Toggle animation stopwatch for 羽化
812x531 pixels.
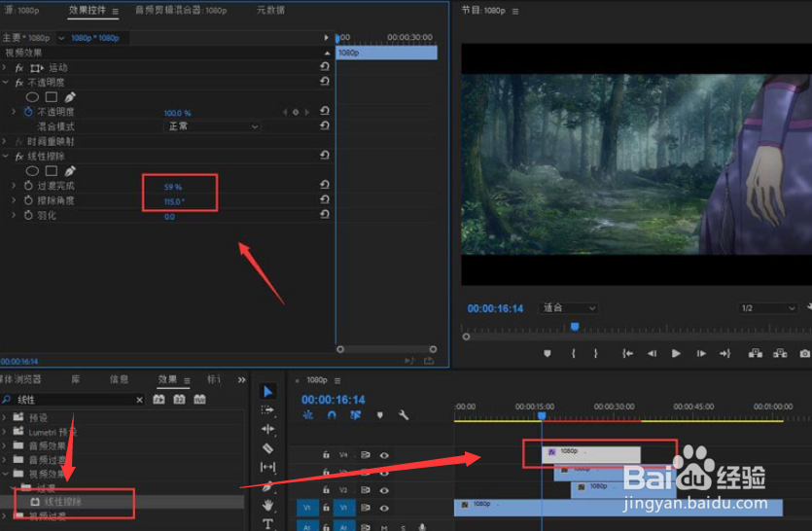(x=28, y=215)
